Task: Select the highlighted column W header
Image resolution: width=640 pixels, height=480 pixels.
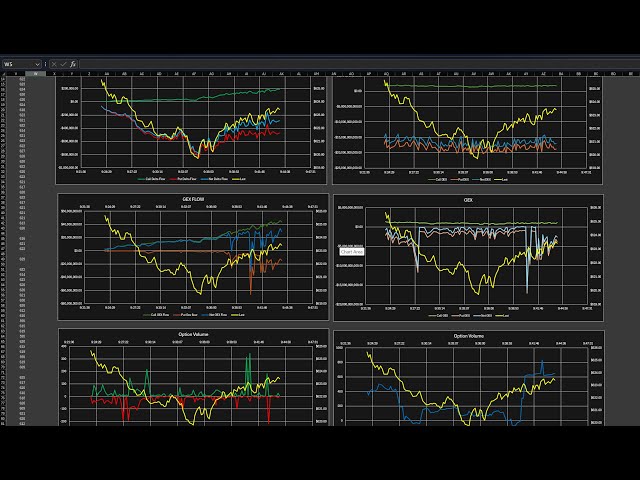Action: pos(36,74)
